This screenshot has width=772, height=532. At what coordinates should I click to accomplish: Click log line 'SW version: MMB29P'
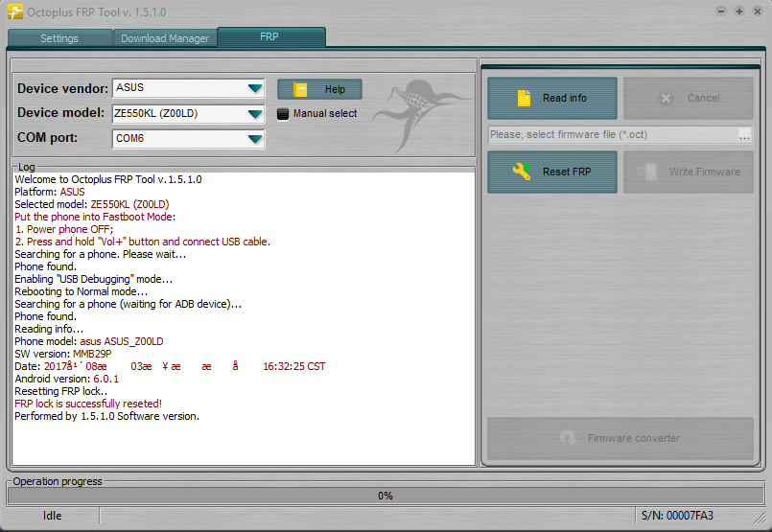(63, 354)
